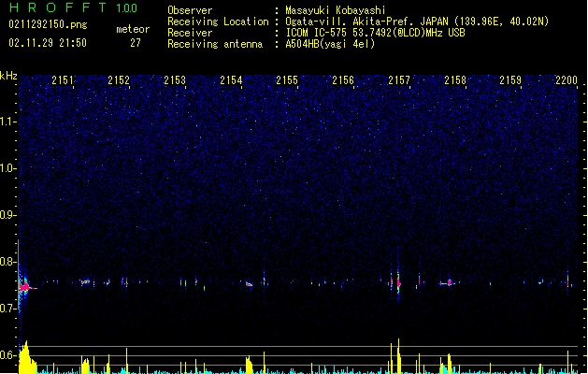Viewport: 588px width, 374px height.
Task: Click the strong meteor echo just after 2157
Action: (398, 282)
